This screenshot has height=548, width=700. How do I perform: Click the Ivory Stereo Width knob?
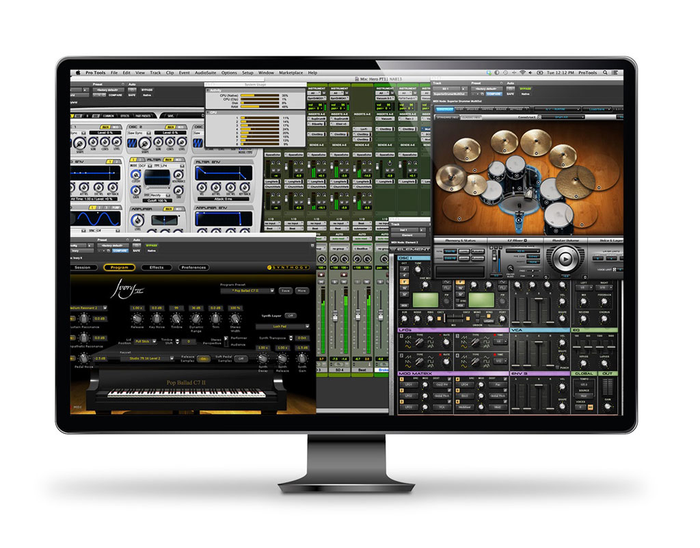[235, 318]
